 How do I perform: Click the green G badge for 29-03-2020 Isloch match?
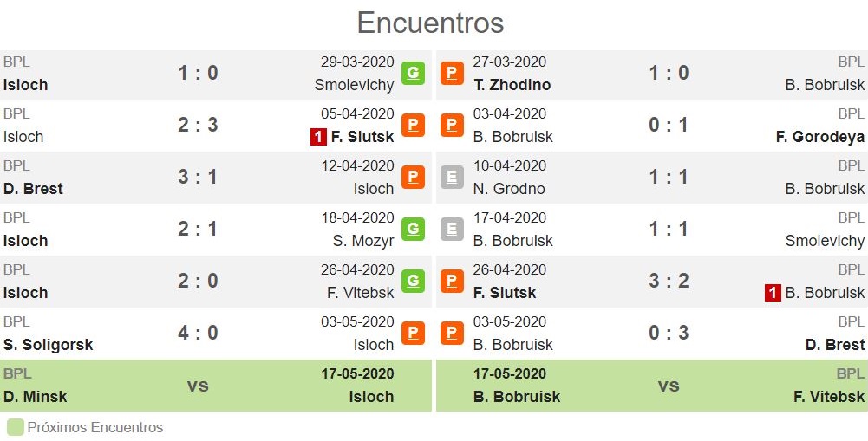coord(413,73)
